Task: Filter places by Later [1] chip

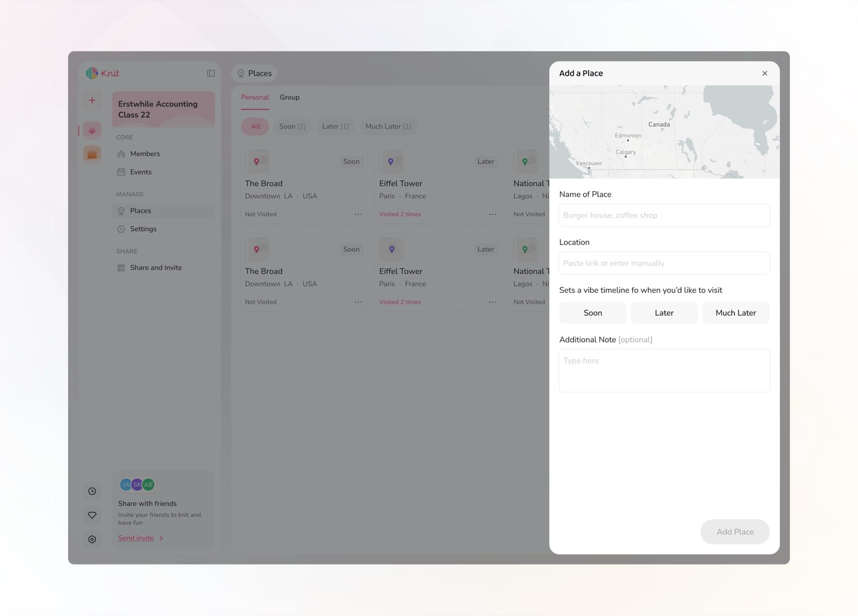Action: 335,127
